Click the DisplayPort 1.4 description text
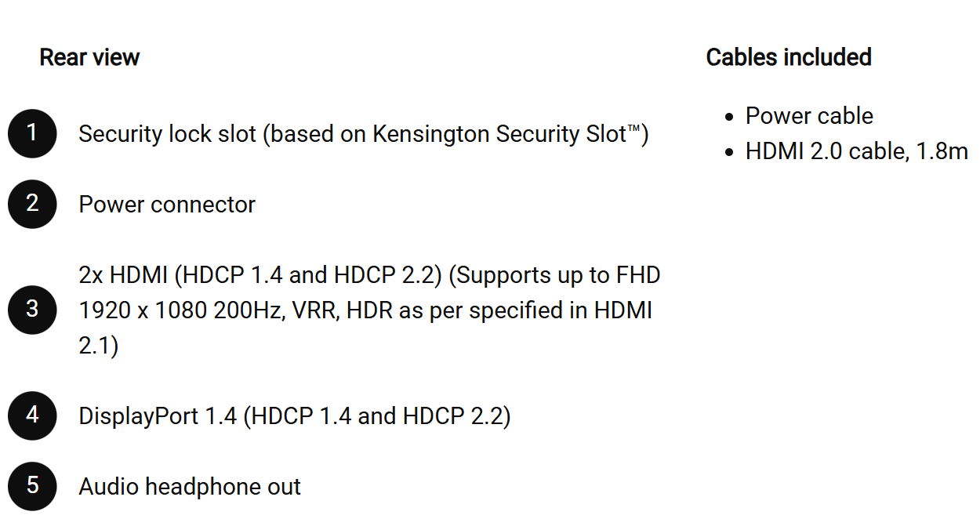Screen dimensions: 980x526 pyautogui.click(x=295, y=416)
